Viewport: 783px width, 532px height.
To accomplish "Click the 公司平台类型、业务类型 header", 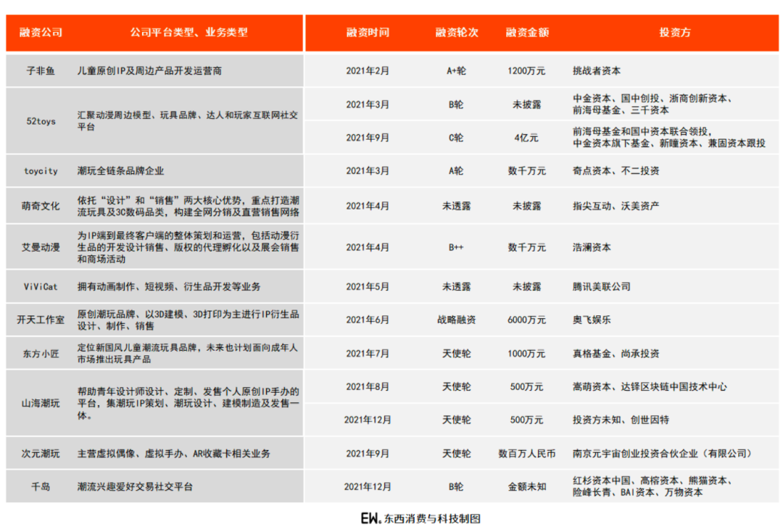I will (x=188, y=33).
